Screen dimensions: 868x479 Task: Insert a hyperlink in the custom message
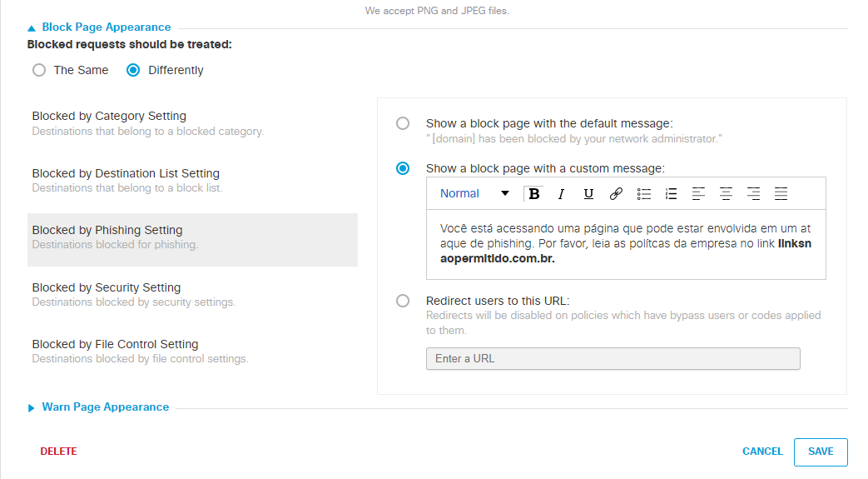coord(616,194)
